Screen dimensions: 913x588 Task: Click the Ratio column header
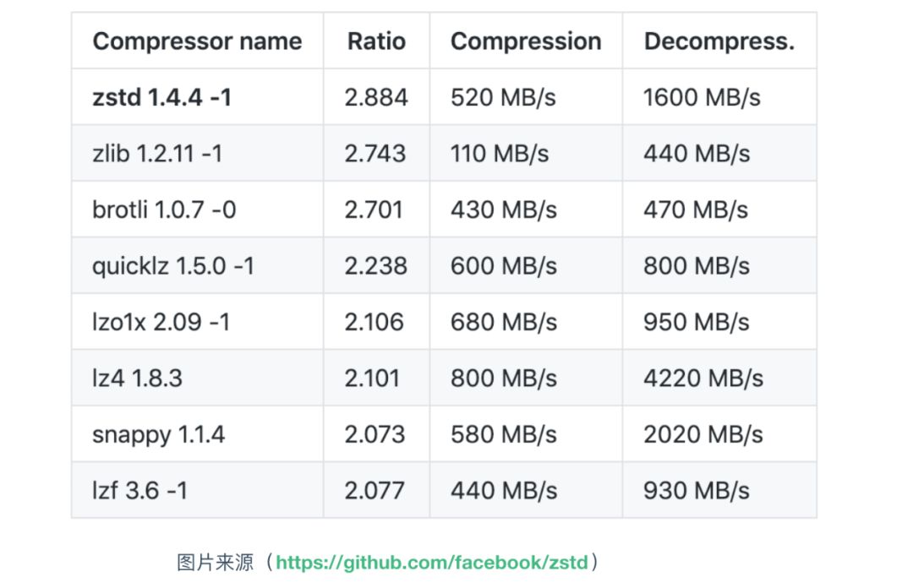pos(376,41)
